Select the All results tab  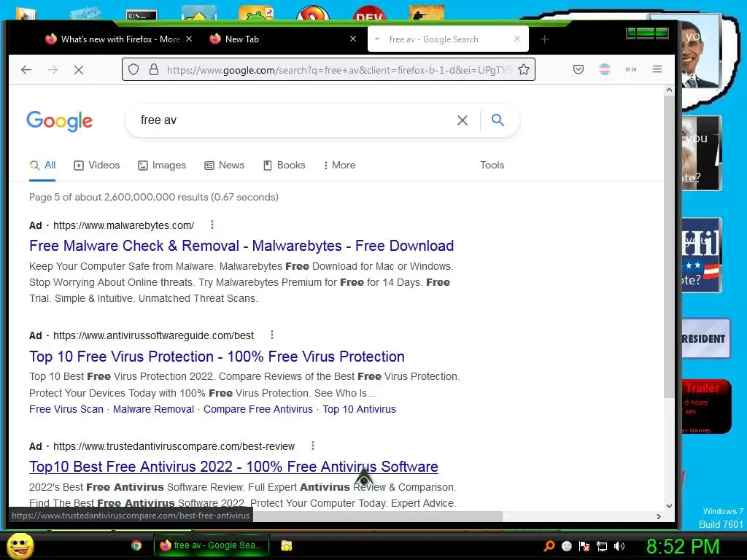[x=42, y=166]
